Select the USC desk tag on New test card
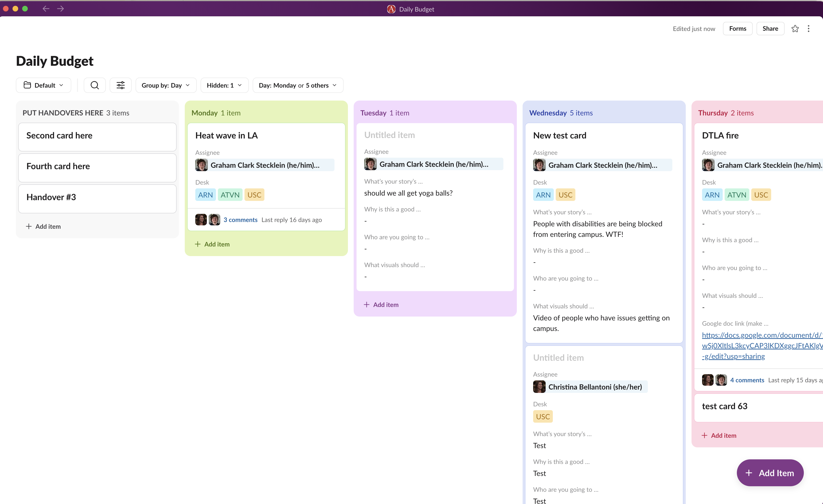Image resolution: width=823 pixels, height=504 pixels. tap(565, 194)
